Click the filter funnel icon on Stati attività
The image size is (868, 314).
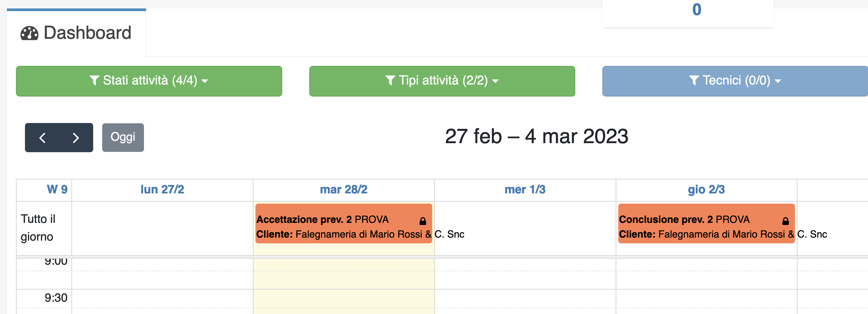point(94,81)
